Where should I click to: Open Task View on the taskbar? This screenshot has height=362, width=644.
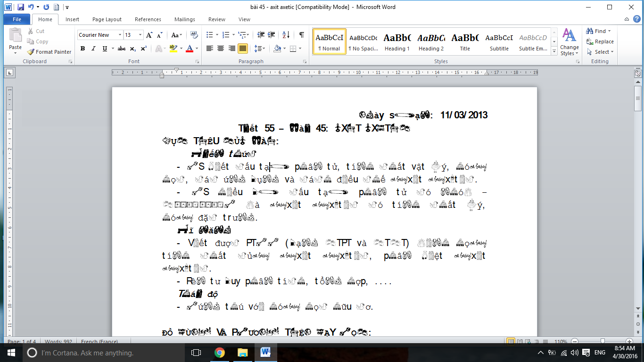point(196,353)
